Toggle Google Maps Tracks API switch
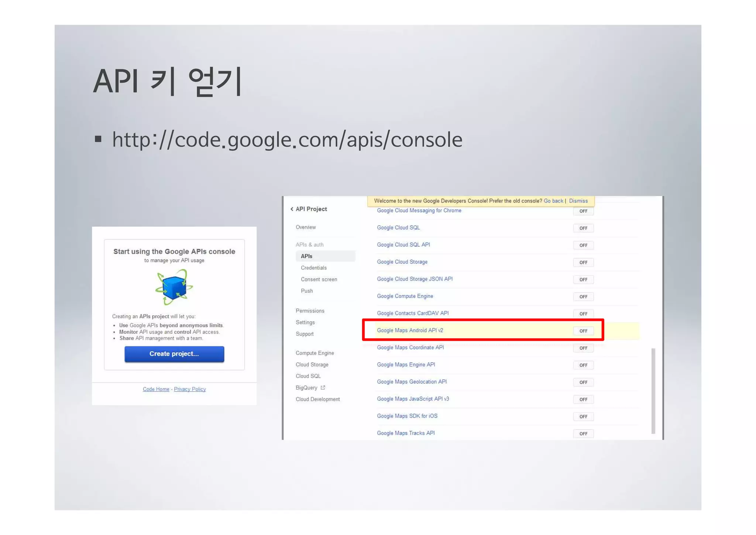This screenshot has height=535, width=756. pos(583,433)
